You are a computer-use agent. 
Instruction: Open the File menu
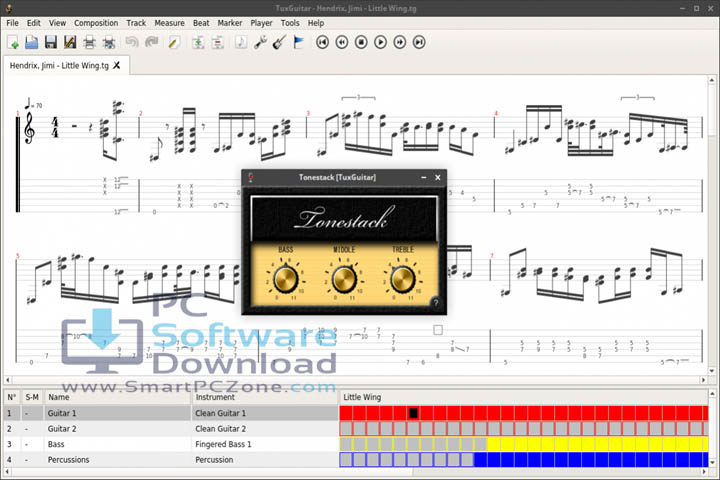tap(12, 23)
